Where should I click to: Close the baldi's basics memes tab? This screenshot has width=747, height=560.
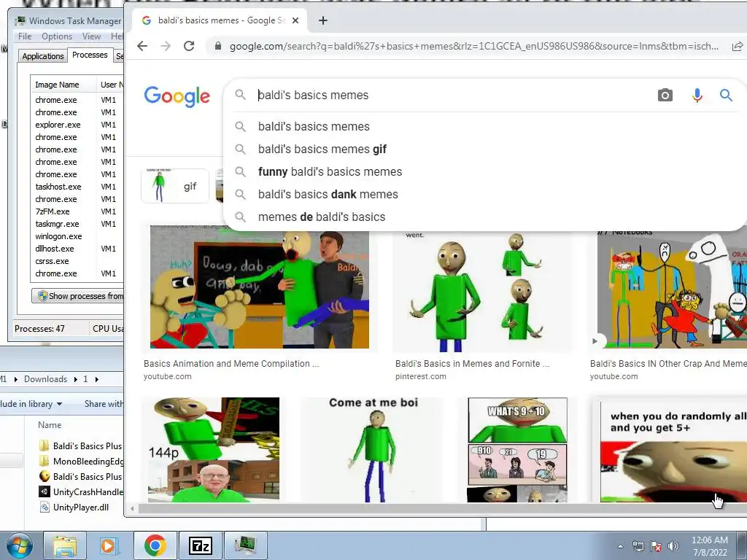tap(295, 20)
